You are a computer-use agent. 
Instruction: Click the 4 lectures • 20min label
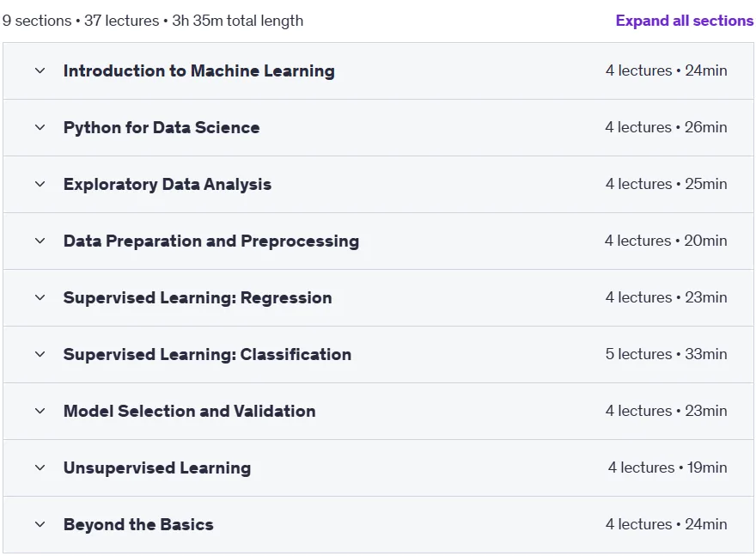click(666, 241)
